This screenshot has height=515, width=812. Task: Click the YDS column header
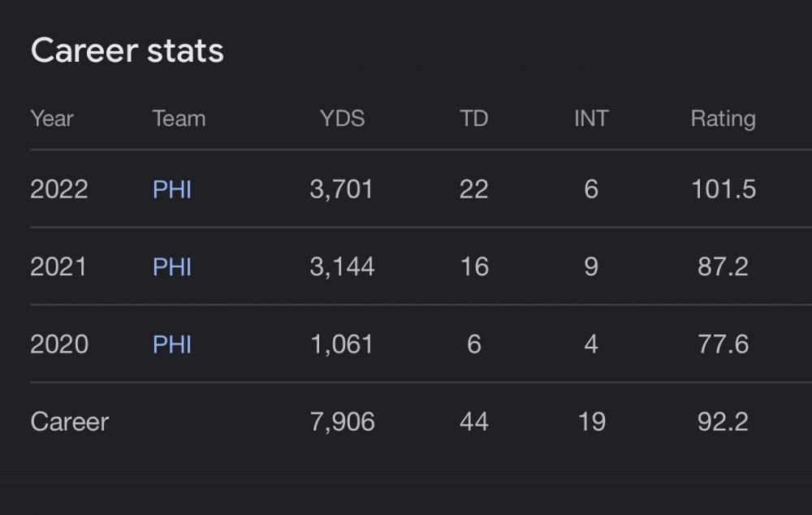point(342,119)
